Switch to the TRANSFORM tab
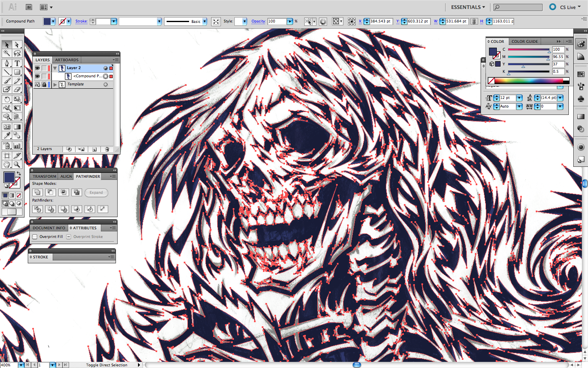588x368 pixels. [x=45, y=176]
